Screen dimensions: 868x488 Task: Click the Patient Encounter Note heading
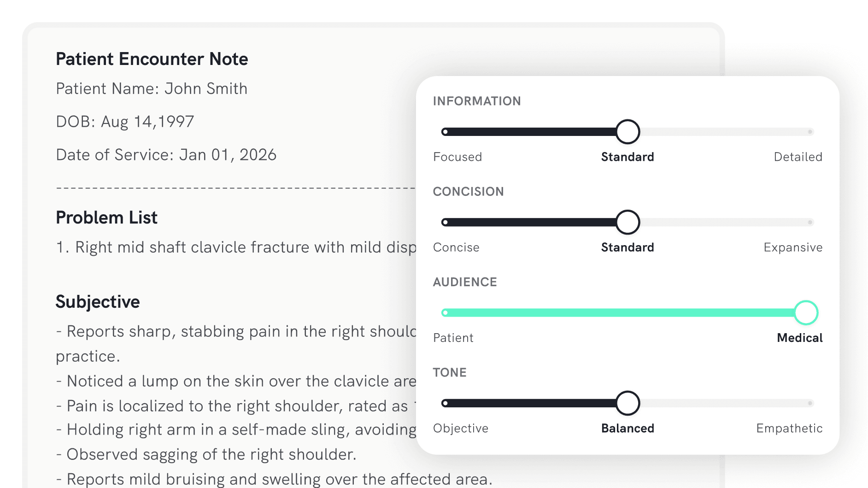tap(152, 59)
